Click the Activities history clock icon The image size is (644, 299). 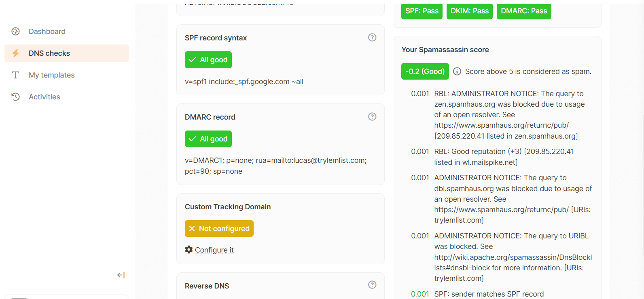[x=16, y=97]
